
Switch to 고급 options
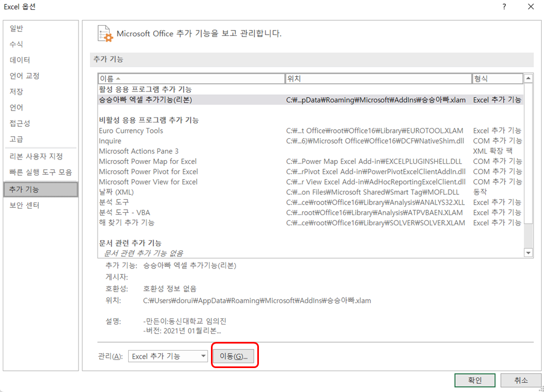(x=40, y=139)
